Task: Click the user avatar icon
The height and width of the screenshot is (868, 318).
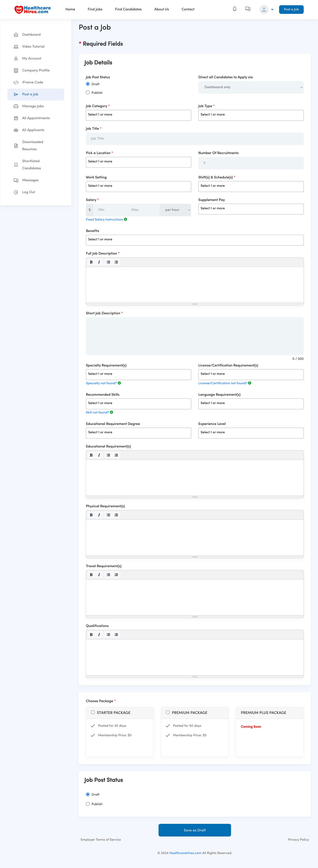Action: click(264, 9)
